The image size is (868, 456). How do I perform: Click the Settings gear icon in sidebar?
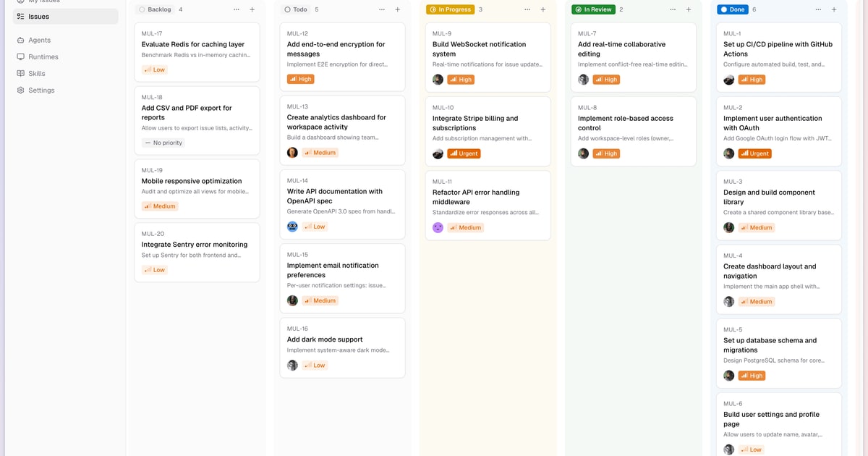pyautogui.click(x=21, y=90)
